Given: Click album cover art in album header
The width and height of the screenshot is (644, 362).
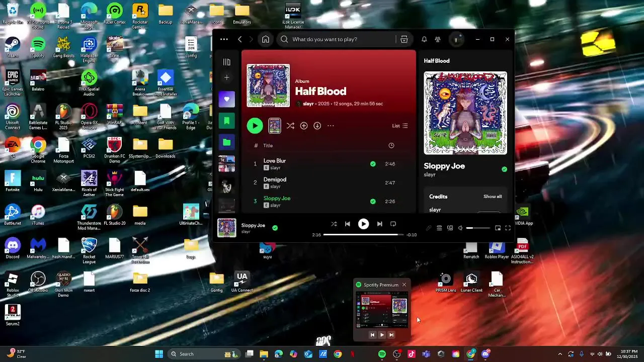Looking at the screenshot, I should point(268,85).
